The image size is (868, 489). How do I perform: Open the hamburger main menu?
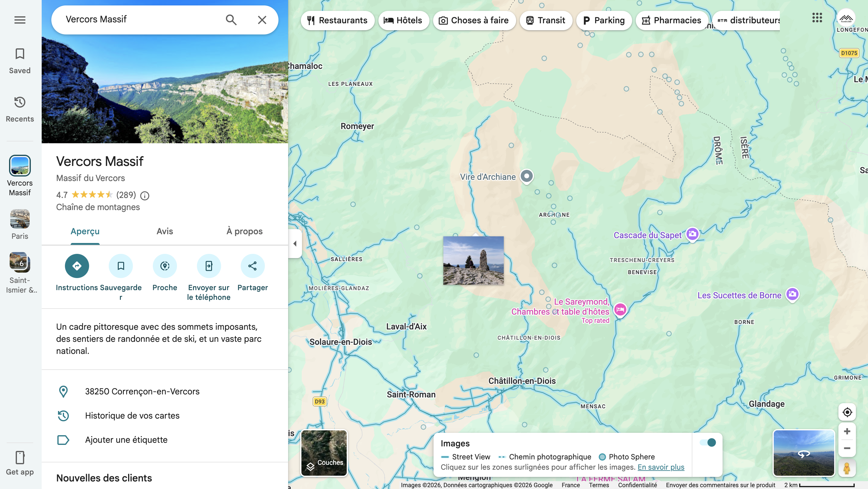20,20
